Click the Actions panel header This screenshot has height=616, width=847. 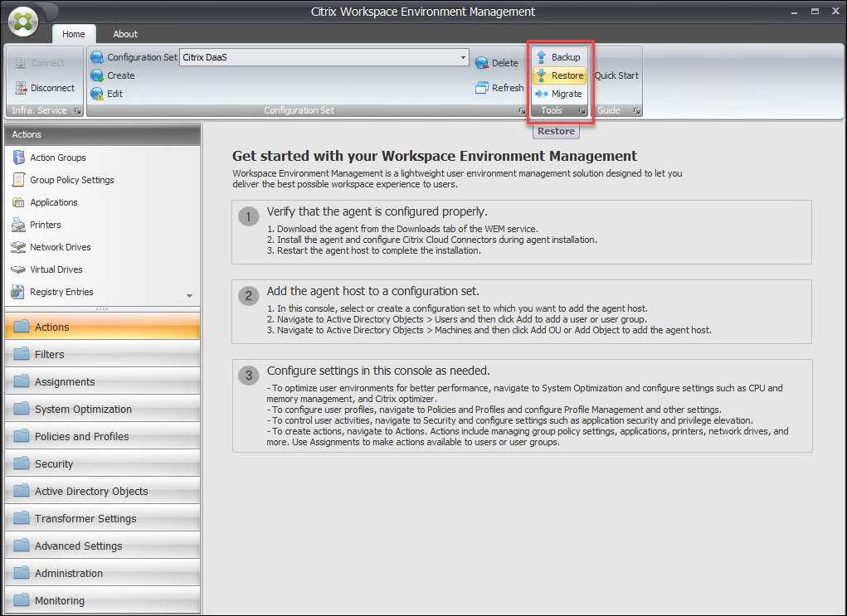click(102, 134)
